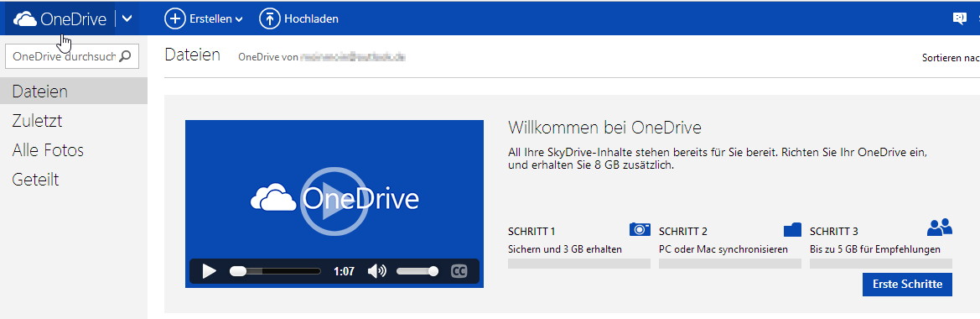Expand the Erstellen dropdown chevron

(239, 19)
